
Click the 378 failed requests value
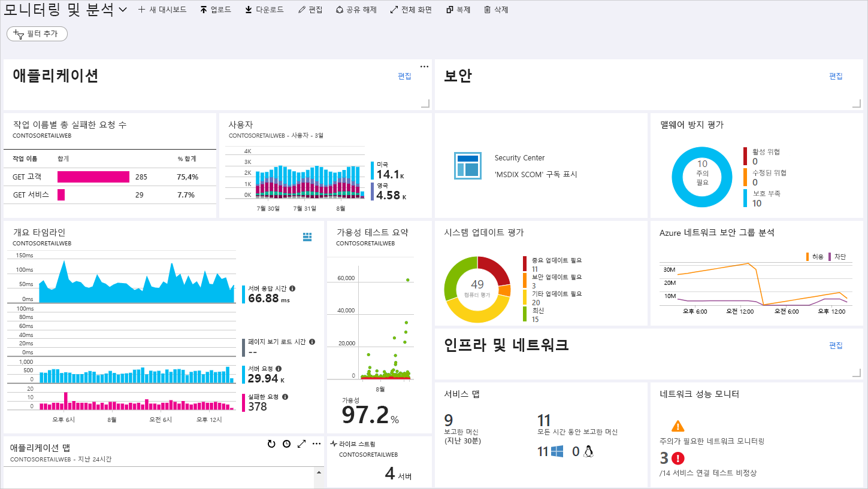258,406
